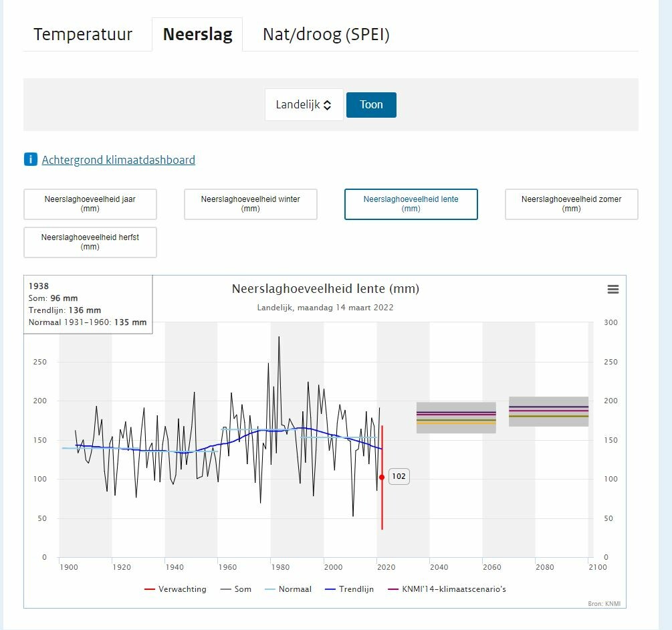
Task: Open Achtergrond klimaatdashboard link
Action: point(118,160)
